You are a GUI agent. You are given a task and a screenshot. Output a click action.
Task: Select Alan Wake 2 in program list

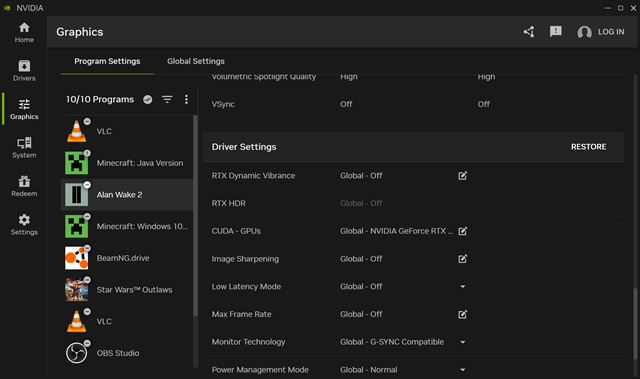pyautogui.click(x=127, y=195)
